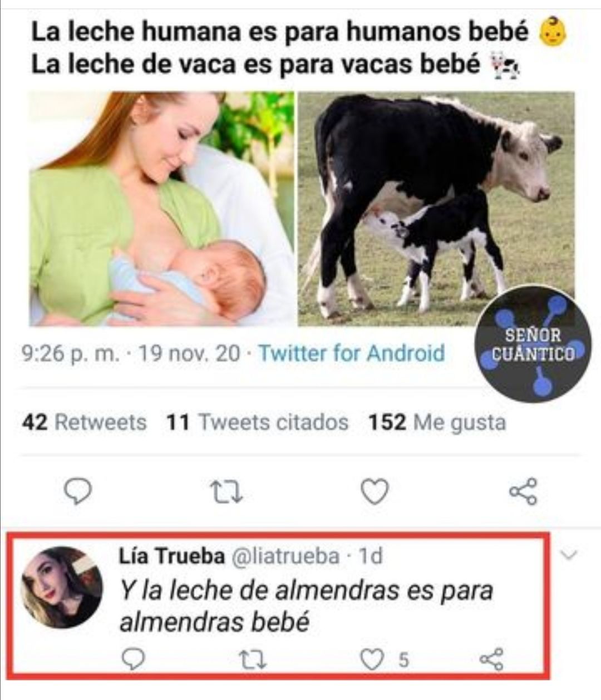View the 11 Tweets citados
The width and height of the screenshot is (601, 700).
(258, 422)
